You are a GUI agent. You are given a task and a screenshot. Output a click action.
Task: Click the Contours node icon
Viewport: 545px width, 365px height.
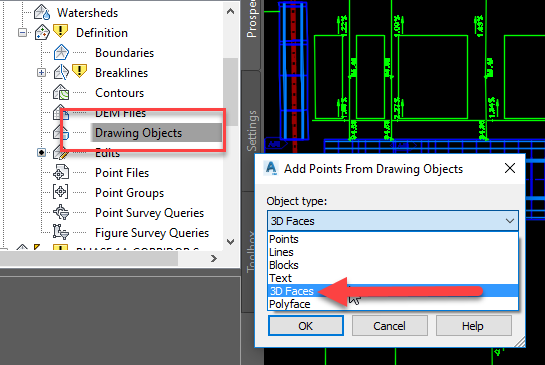[61, 92]
